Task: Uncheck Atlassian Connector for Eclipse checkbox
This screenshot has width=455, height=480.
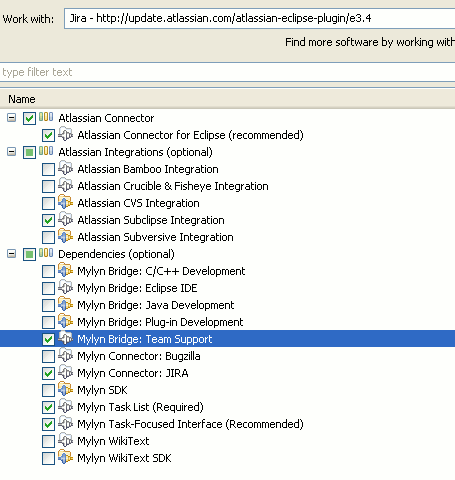Action: click(x=48, y=135)
